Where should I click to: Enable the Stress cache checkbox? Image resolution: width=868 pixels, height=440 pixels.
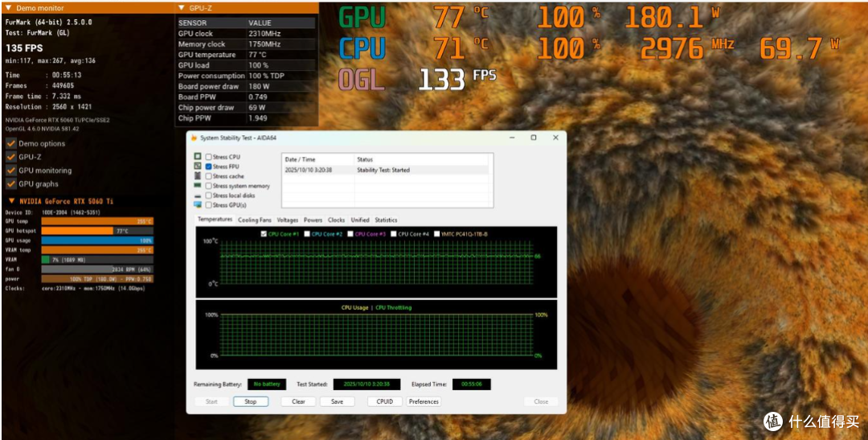pos(208,176)
